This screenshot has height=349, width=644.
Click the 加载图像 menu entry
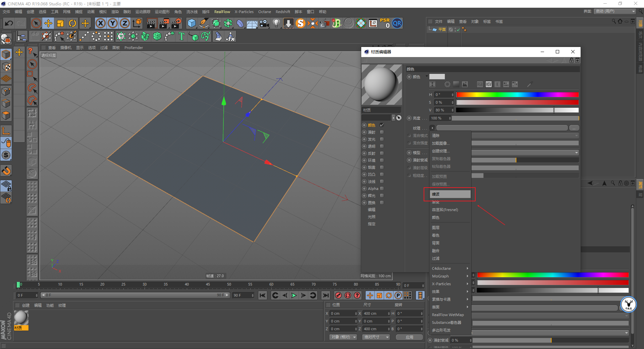[x=440, y=143]
